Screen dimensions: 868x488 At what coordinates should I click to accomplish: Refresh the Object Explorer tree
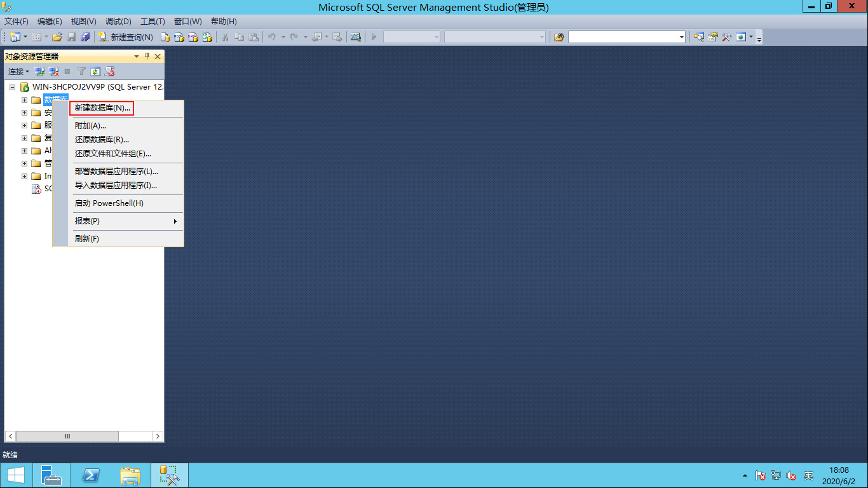95,71
